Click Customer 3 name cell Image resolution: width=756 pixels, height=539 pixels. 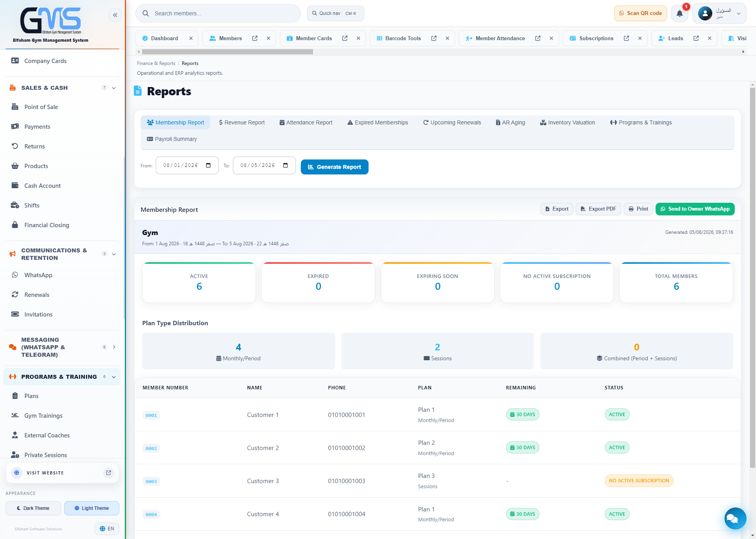pos(263,481)
